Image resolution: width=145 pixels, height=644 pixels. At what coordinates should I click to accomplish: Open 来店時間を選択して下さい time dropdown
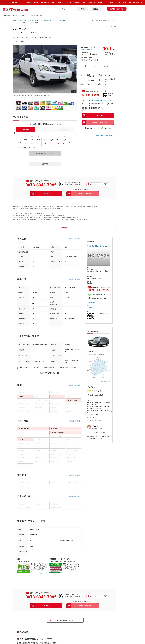(x=45, y=153)
